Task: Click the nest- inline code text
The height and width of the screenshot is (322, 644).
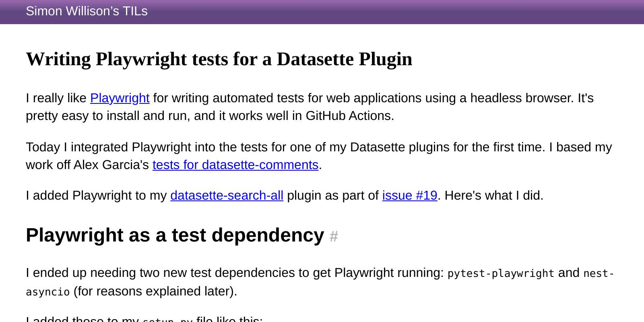Action: click(x=599, y=273)
